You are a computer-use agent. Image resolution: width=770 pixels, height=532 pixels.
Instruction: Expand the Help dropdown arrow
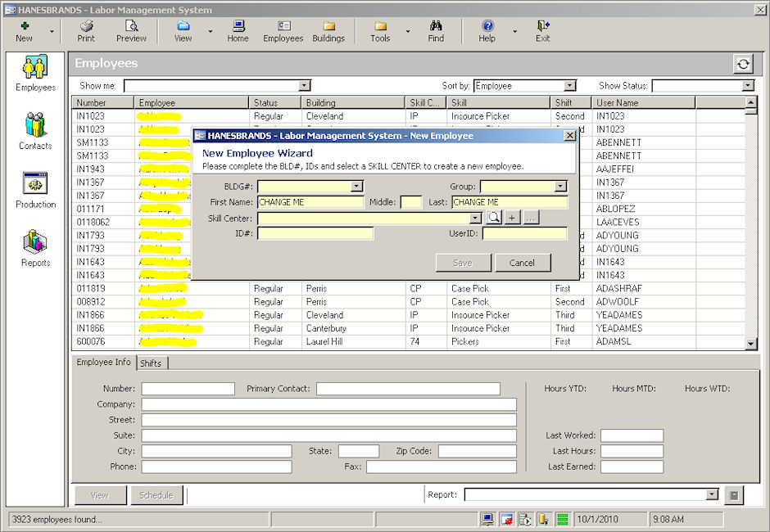[515, 31]
